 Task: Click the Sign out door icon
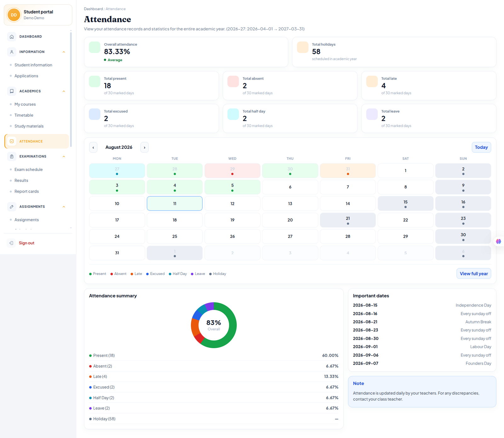11,243
